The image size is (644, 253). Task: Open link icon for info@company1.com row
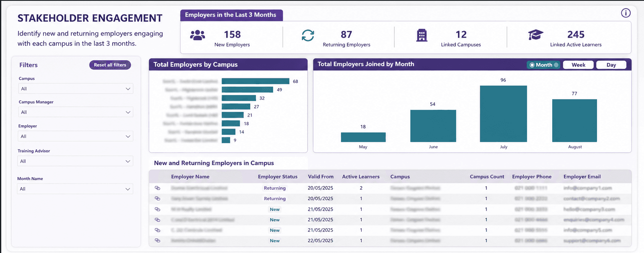tap(158, 188)
